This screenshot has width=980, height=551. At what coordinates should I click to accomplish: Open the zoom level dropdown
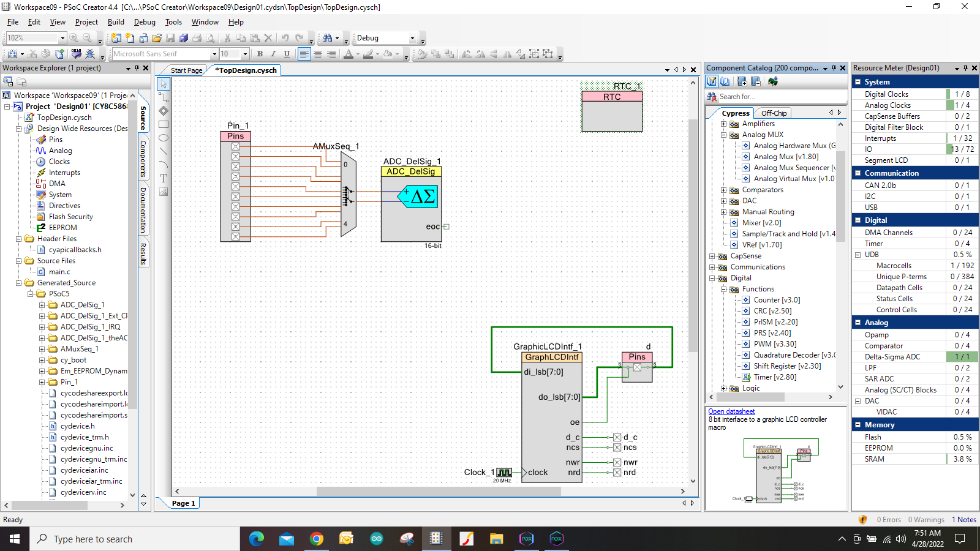pyautogui.click(x=62, y=38)
